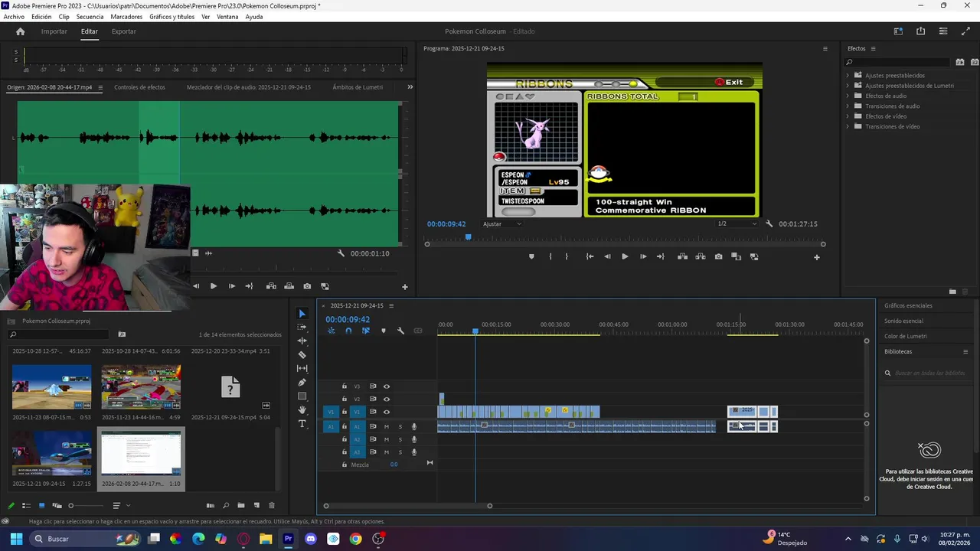Select the Type tool
This screenshot has width=980, height=551.
(302, 423)
